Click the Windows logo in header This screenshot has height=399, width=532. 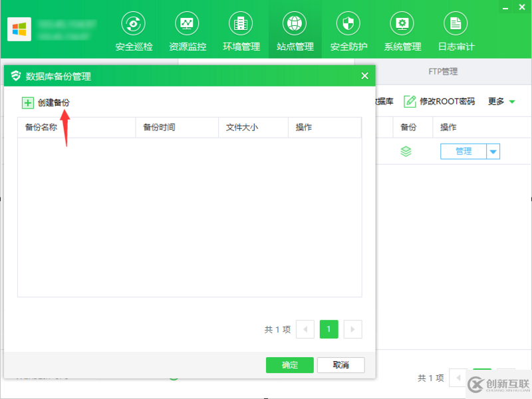point(19,29)
